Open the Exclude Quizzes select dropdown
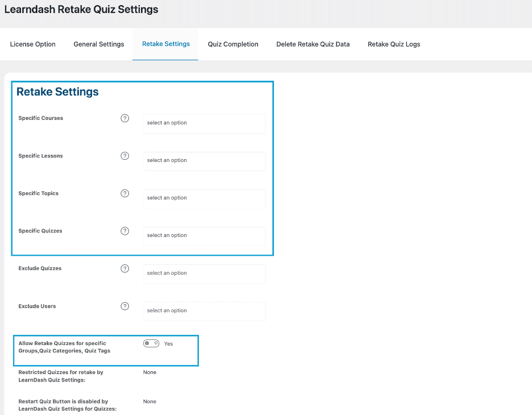Viewport: 532px width, 415px height. coord(204,274)
